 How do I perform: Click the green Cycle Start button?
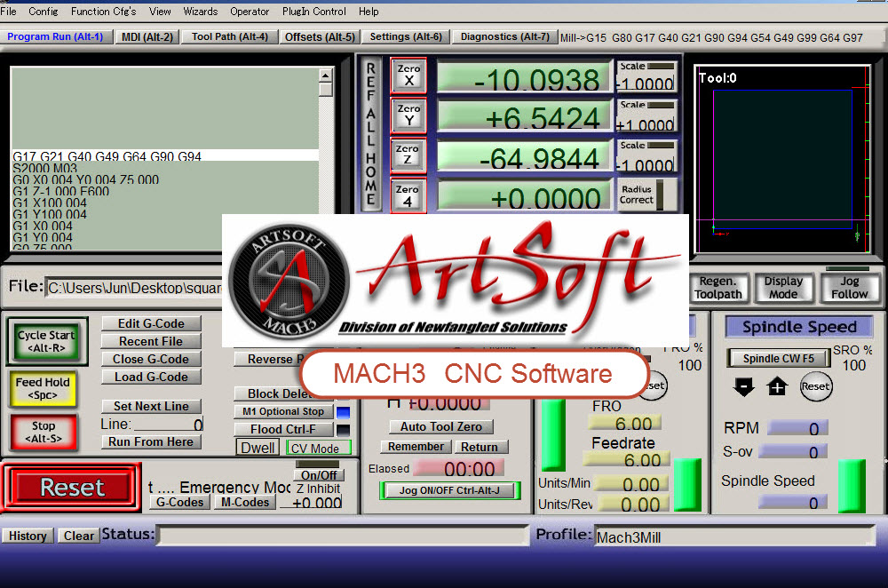[47, 341]
